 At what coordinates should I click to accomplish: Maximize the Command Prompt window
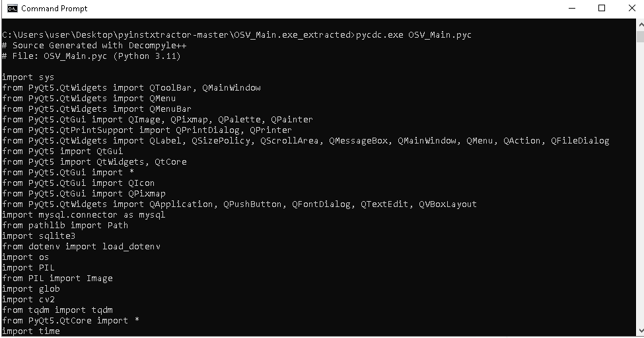click(x=602, y=9)
